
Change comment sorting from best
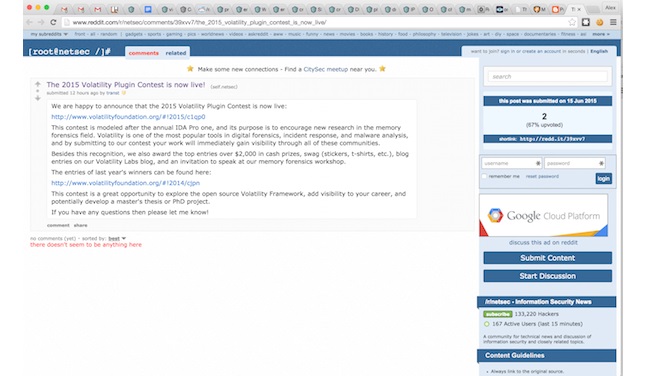[x=117, y=238]
